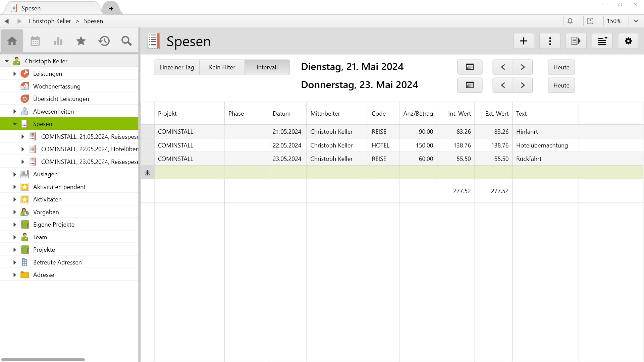
Task: Click the plus button to add expense
Action: [524, 41]
